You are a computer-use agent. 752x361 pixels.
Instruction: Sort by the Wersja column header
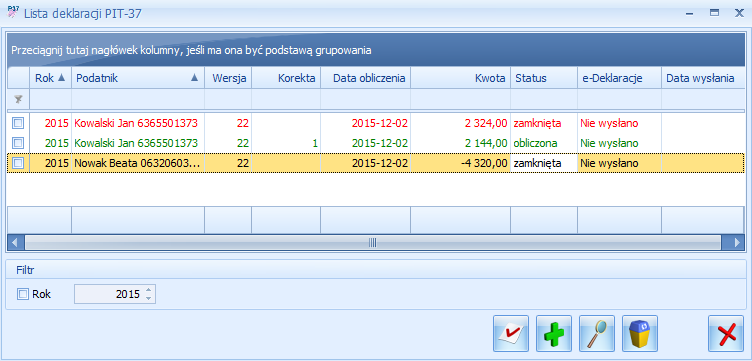228,79
